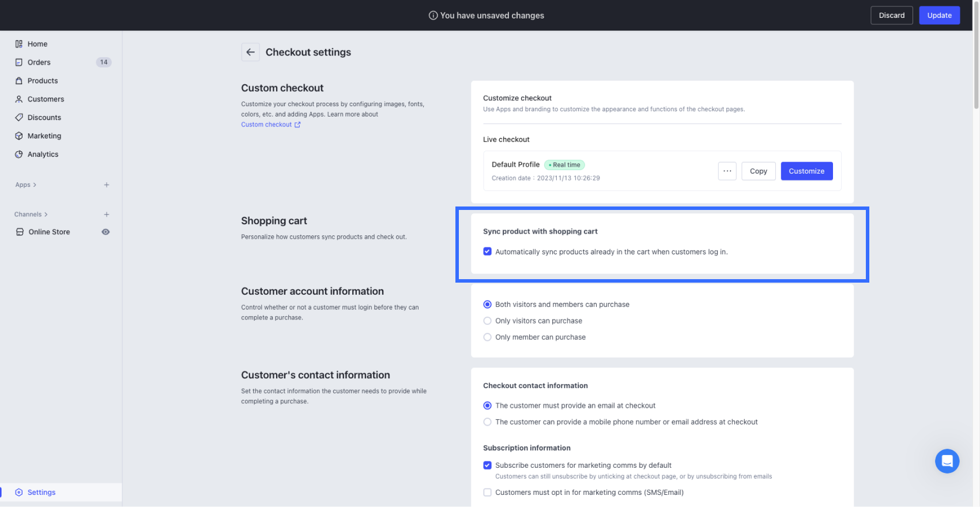This screenshot has height=507, width=980.
Task: Discard the unsaved changes
Action: pyautogui.click(x=891, y=16)
